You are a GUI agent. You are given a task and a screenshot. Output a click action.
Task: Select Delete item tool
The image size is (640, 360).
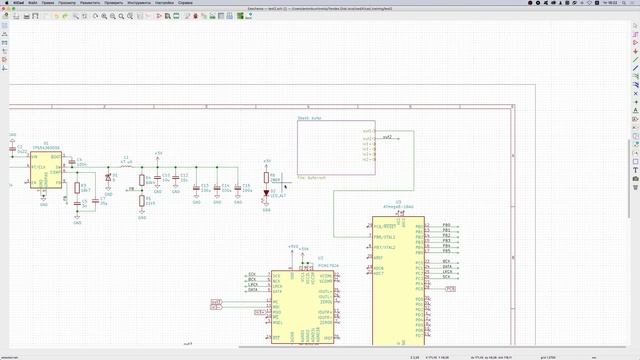(x=636, y=187)
